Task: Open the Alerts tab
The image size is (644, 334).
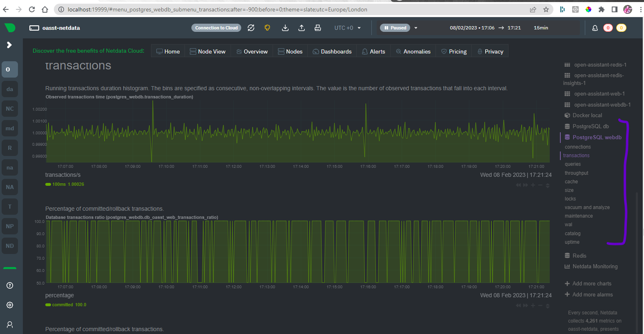Action: pos(373,51)
